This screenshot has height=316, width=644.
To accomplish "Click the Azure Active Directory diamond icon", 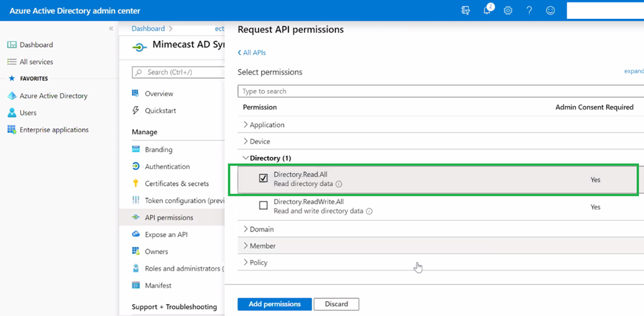I will click(12, 96).
